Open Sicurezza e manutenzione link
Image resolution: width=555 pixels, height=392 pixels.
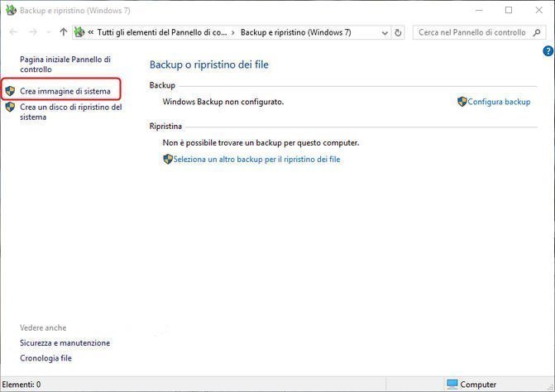click(65, 343)
